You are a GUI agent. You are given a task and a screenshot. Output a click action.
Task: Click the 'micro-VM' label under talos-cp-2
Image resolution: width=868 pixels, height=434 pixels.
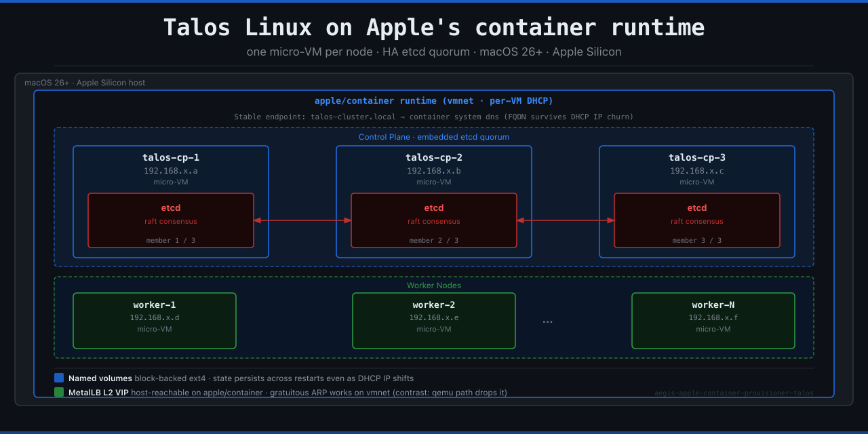[434, 182]
